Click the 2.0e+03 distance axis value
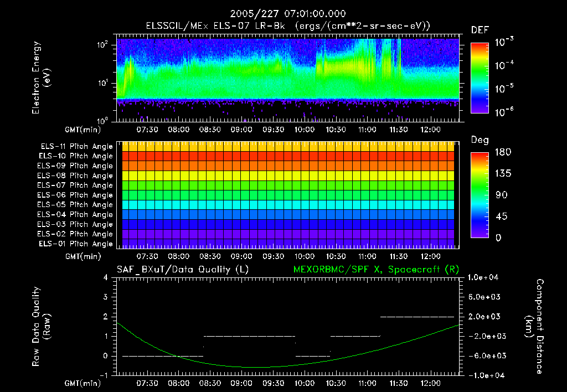 click(484, 316)
